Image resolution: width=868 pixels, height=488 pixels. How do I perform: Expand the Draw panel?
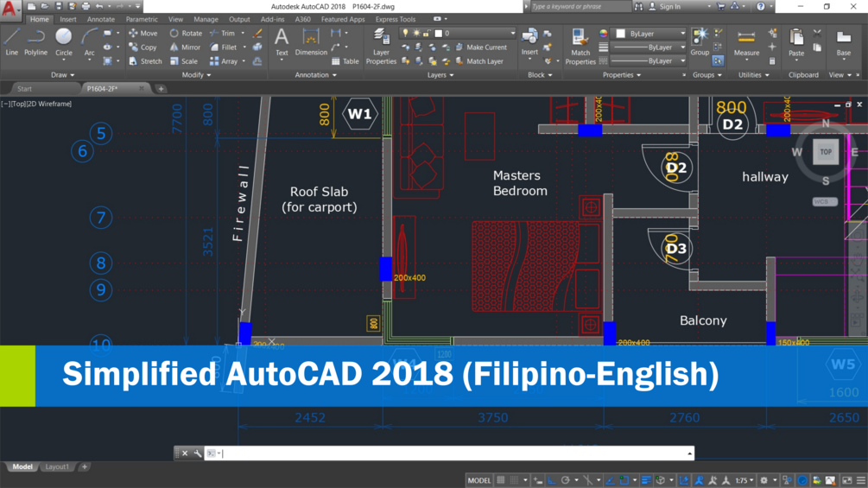[62, 74]
